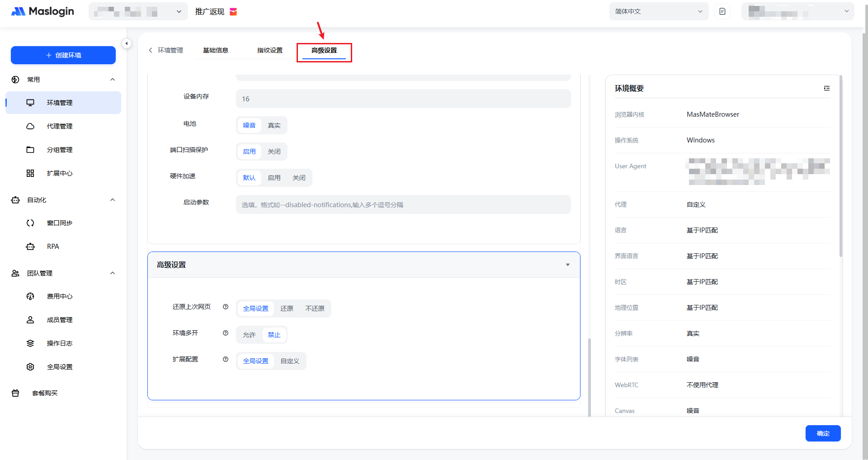Open the 简体中文 language dropdown
Screen dimensions: 868x460
tap(658, 11)
